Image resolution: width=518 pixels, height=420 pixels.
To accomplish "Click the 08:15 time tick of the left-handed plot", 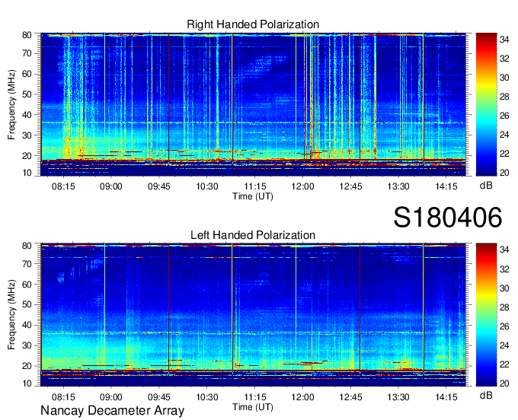I will pyautogui.click(x=63, y=397).
